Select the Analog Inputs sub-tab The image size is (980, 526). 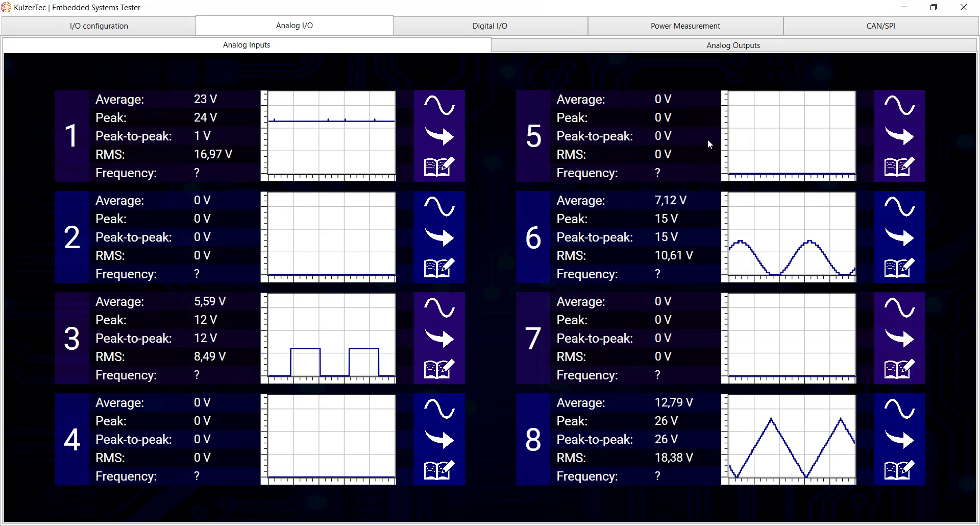[247, 45]
